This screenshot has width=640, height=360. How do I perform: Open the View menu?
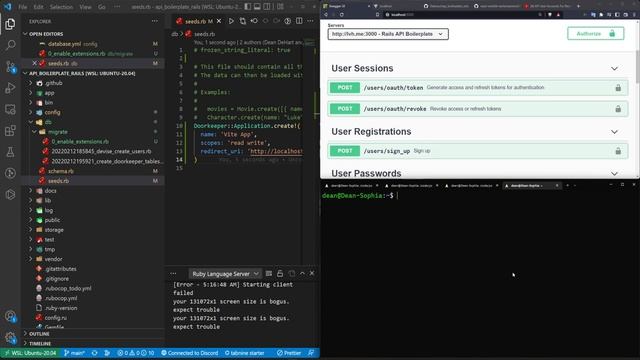point(85,7)
